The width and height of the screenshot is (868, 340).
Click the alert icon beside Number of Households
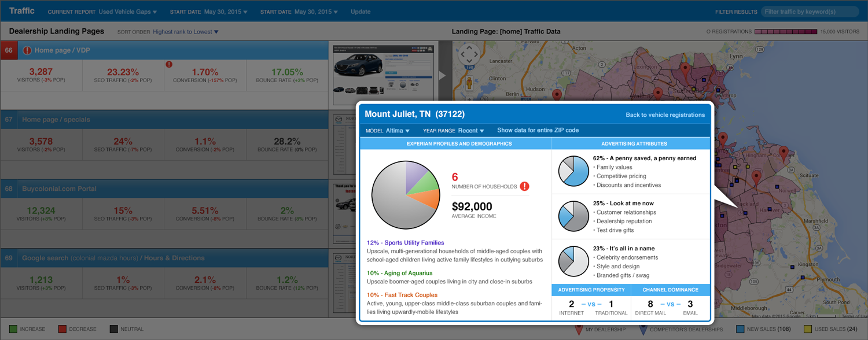coord(524,186)
